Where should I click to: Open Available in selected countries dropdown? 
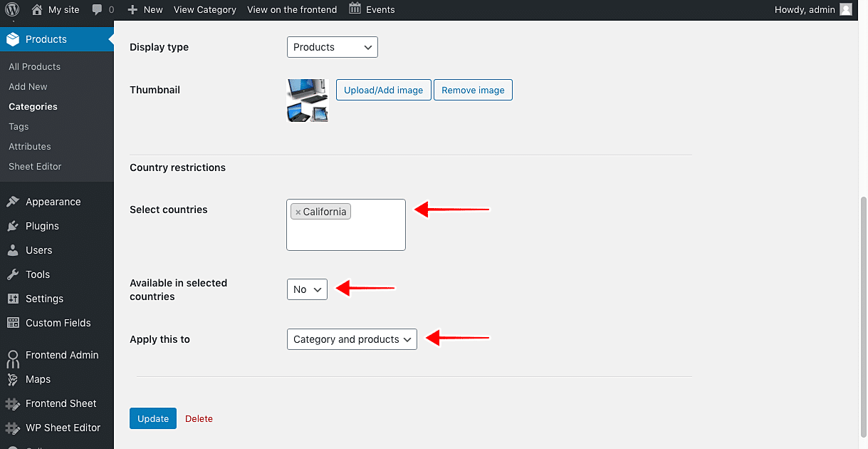(x=307, y=289)
